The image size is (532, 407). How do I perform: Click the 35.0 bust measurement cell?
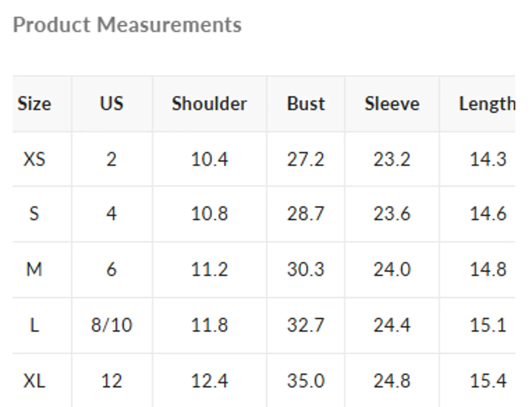click(306, 381)
